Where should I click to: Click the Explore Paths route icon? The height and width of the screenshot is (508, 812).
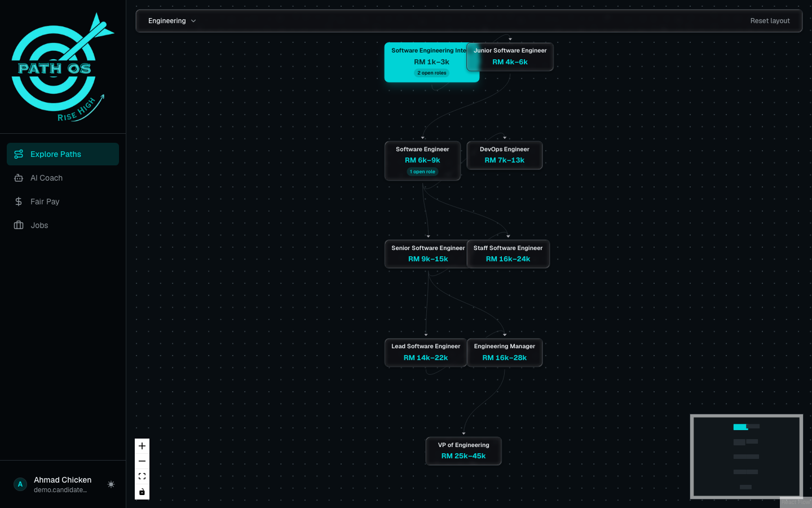(19, 154)
